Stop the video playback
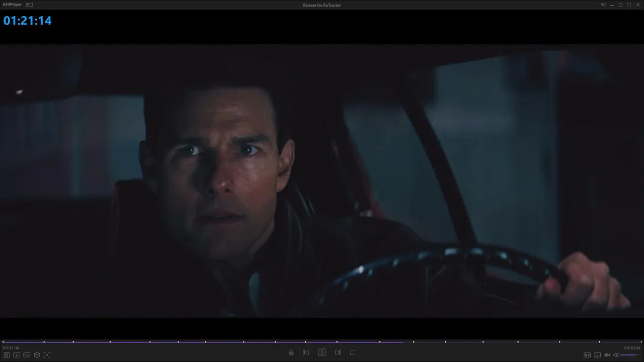 point(353,352)
